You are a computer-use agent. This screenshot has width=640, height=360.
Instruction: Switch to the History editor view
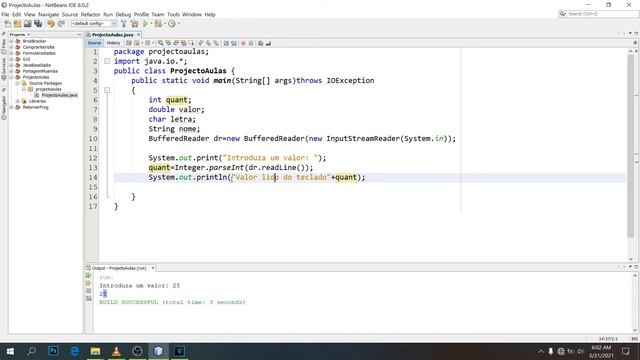(x=113, y=43)
